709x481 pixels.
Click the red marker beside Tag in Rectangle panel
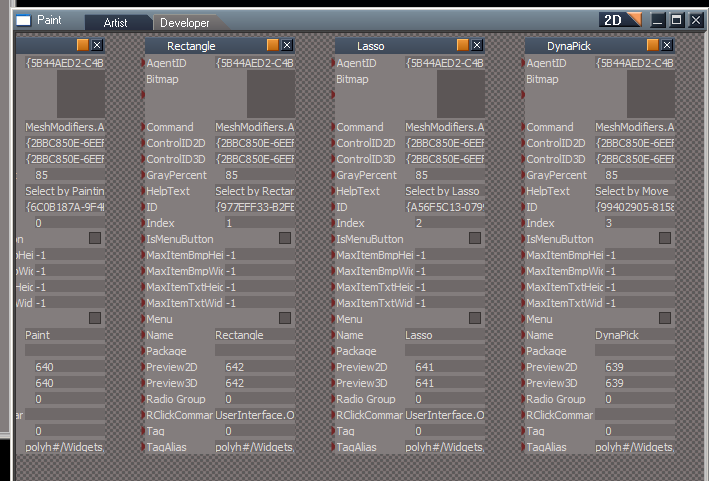(143, 431)
